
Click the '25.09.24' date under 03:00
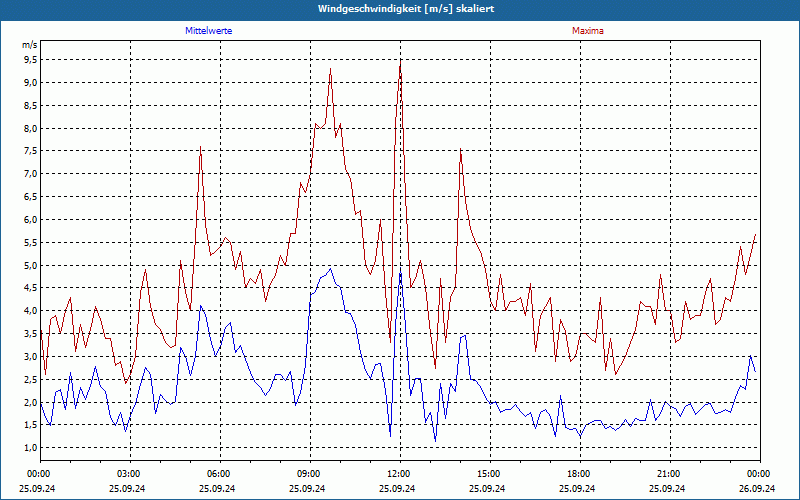point(128,488)
